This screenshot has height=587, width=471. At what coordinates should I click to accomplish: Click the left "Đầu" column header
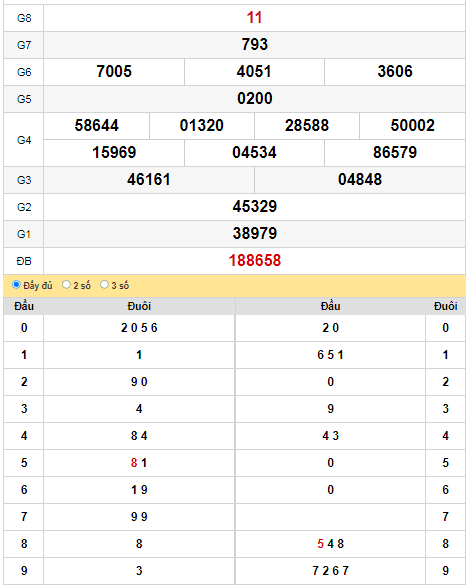click(x=24, y=306)
